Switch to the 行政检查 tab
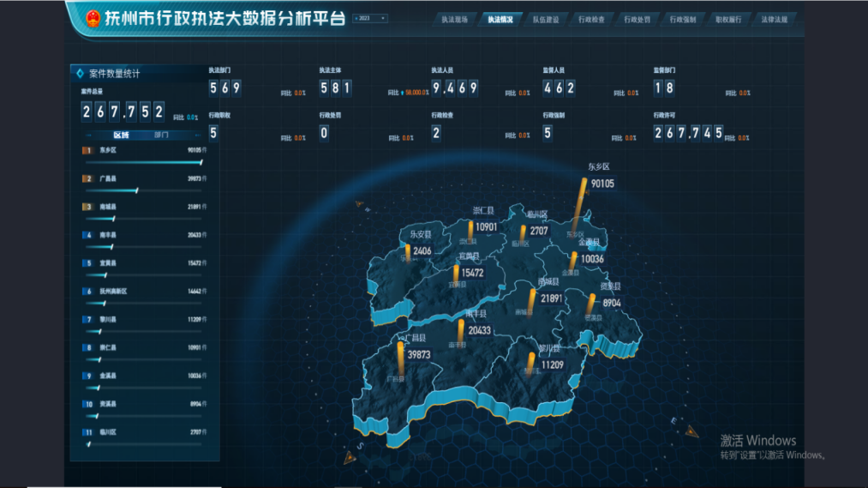 (590, 19)
